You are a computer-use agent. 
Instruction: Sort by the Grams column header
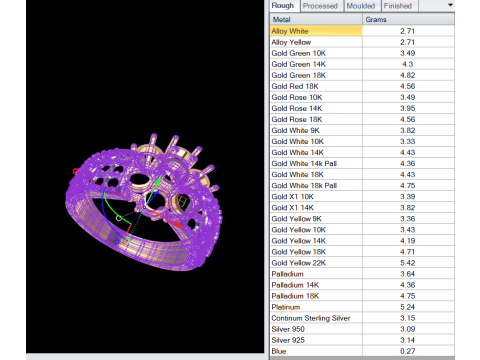pos(408,19)
